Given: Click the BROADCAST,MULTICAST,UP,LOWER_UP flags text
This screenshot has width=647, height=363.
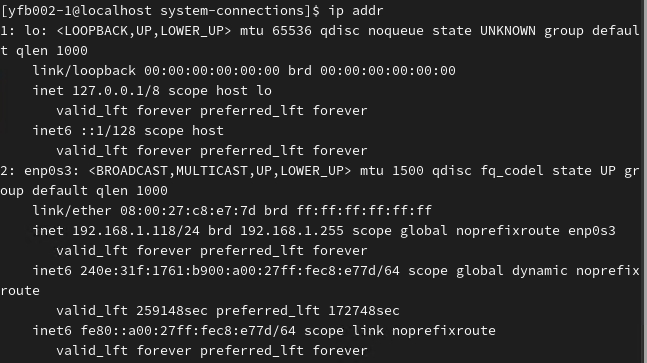Looking at the screenshot, I should (x=220, y=171).
